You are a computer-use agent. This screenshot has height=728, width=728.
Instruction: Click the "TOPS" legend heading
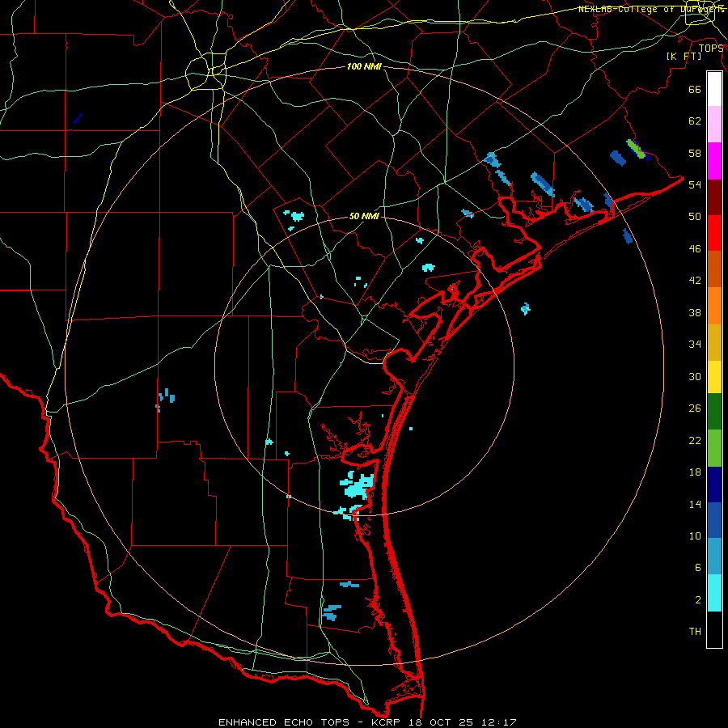[x=711, y=49]
